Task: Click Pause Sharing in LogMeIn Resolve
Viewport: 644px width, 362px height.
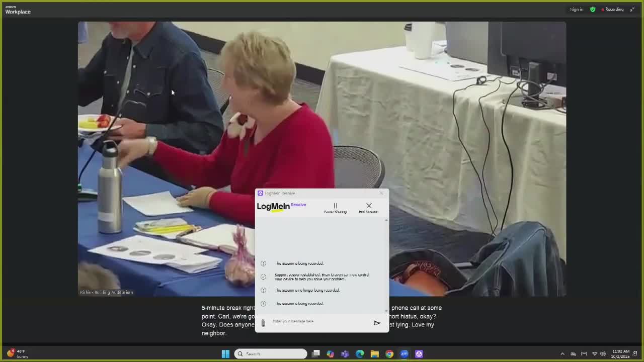Action: coord(335,208)
